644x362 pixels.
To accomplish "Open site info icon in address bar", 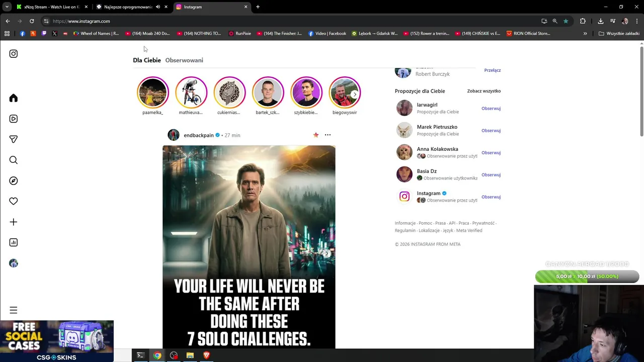I will pos(46,21).
